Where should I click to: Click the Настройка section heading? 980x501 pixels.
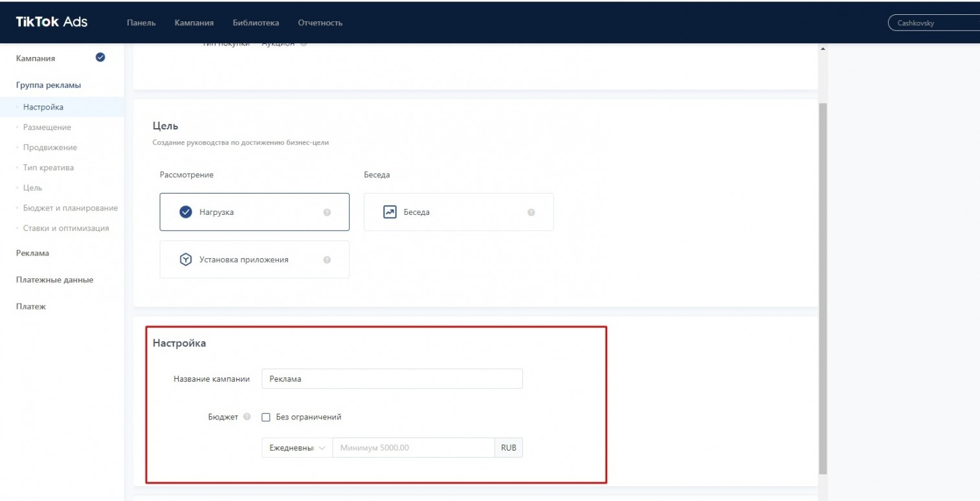pyautogui.click(x=179, y=343)
